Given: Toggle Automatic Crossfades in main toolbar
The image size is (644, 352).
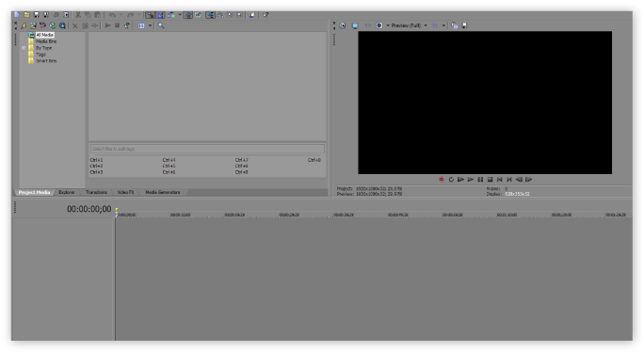Looking at the screenshot, I should click(160, 15).
